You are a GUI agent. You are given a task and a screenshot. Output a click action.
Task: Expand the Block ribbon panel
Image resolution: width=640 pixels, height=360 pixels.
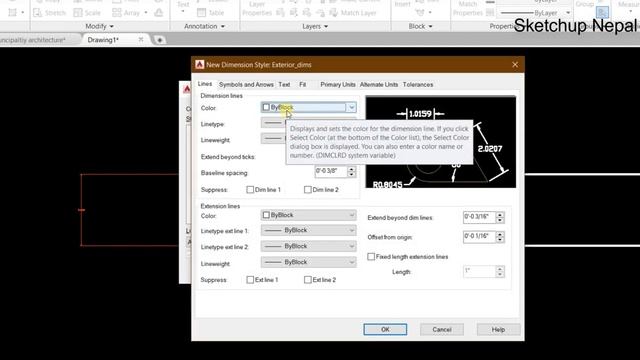[420, 26]
